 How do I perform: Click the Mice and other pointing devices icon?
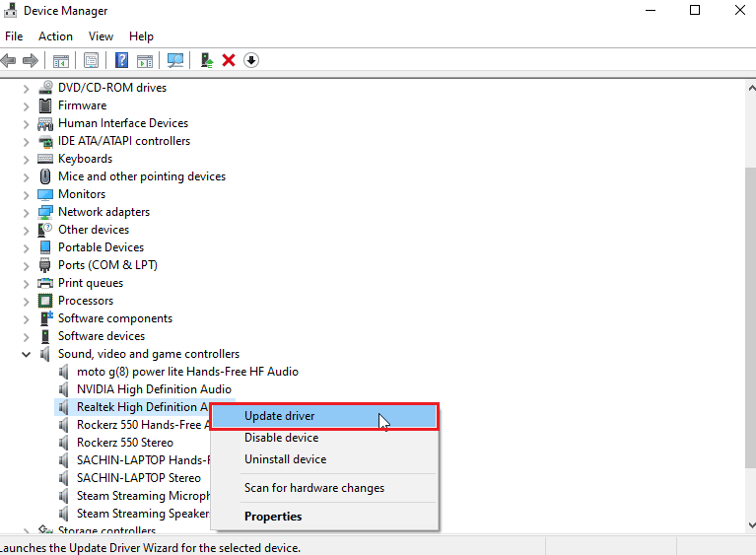click(x=45, y=176)
